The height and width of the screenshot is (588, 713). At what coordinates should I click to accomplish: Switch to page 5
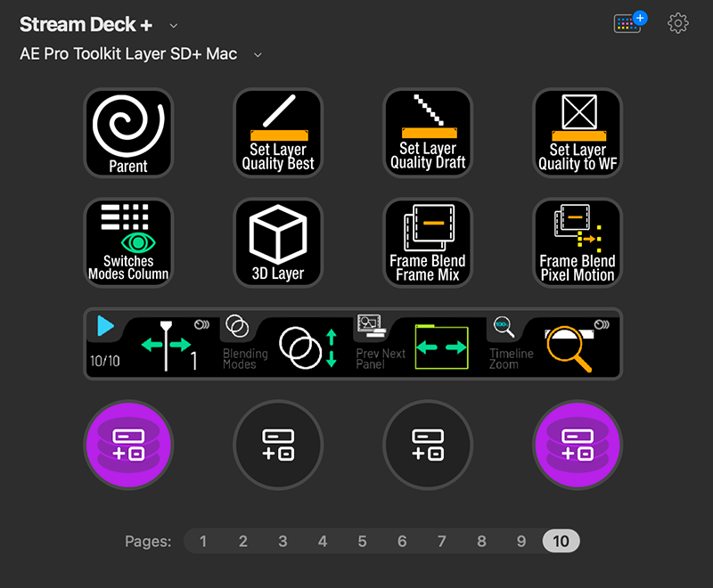click(363, 541)
